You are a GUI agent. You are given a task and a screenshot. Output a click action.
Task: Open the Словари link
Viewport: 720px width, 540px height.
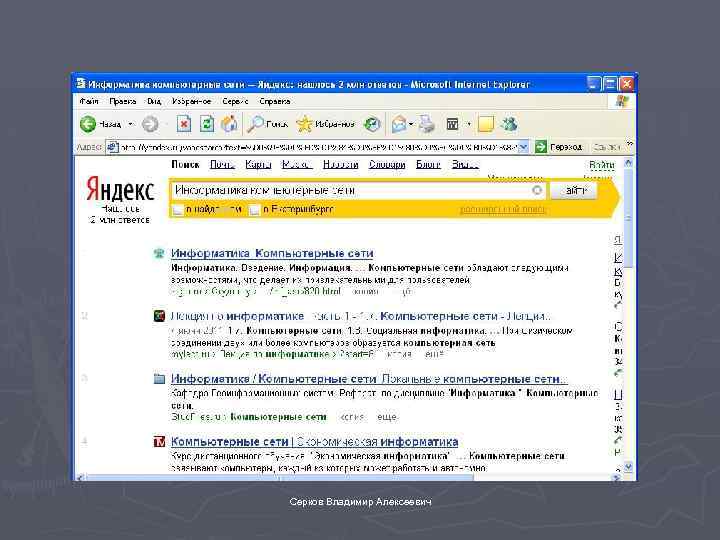387,164
